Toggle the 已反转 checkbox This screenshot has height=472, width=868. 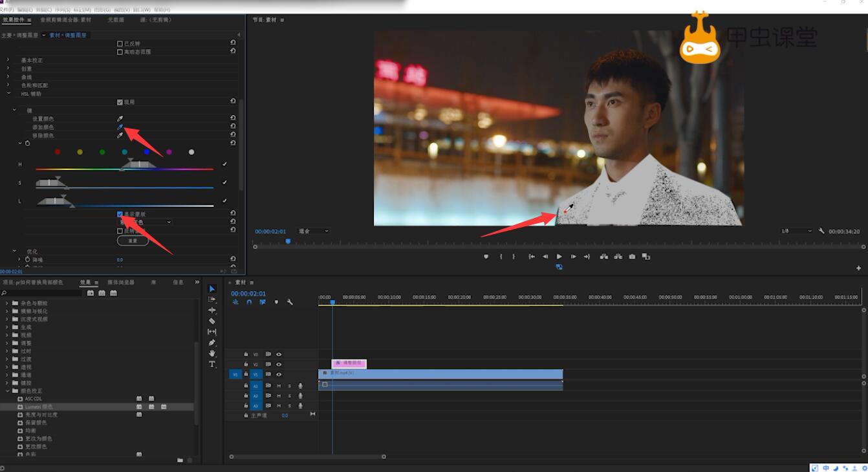pyautogui.click(x=120, y=44)
